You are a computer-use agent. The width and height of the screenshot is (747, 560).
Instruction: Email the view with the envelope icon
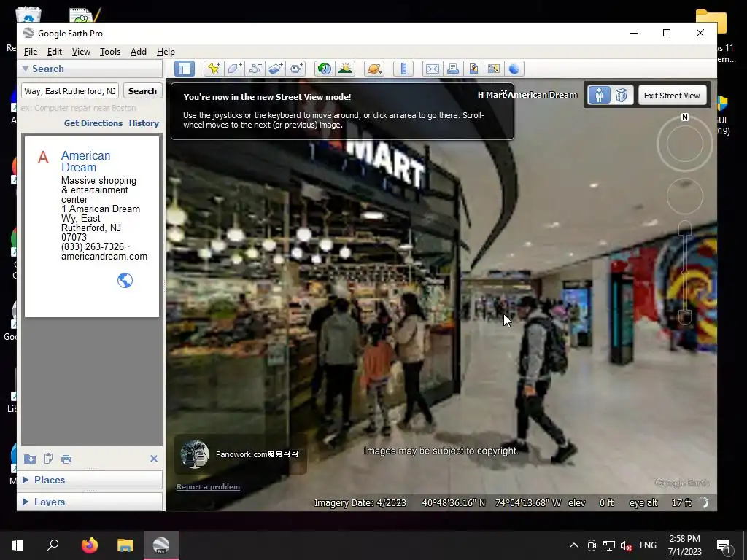click(x=433, y=69)
